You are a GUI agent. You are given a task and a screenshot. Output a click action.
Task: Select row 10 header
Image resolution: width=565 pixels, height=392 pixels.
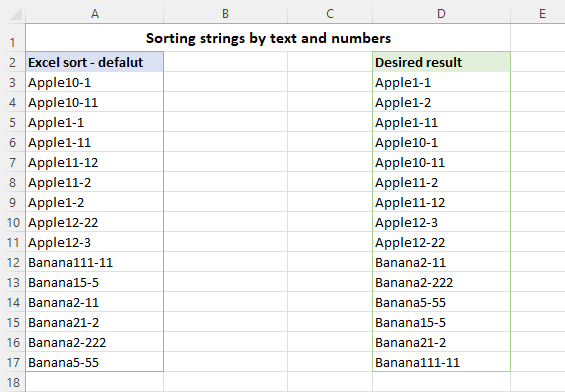click(13, 222)
